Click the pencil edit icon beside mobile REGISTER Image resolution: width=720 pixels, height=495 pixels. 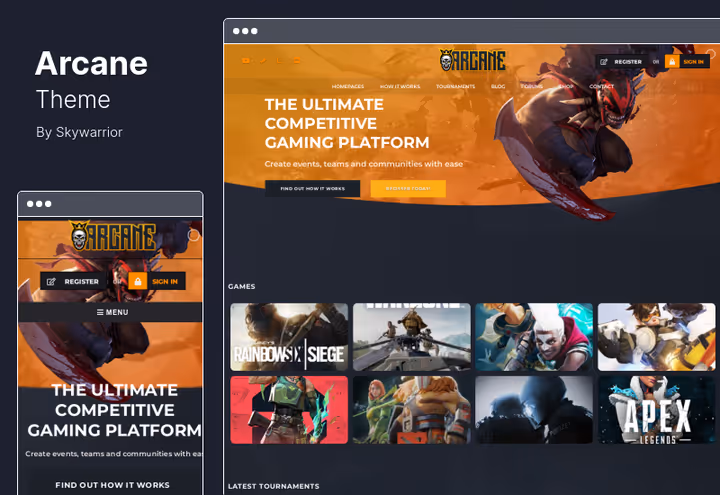pos(51,281)
